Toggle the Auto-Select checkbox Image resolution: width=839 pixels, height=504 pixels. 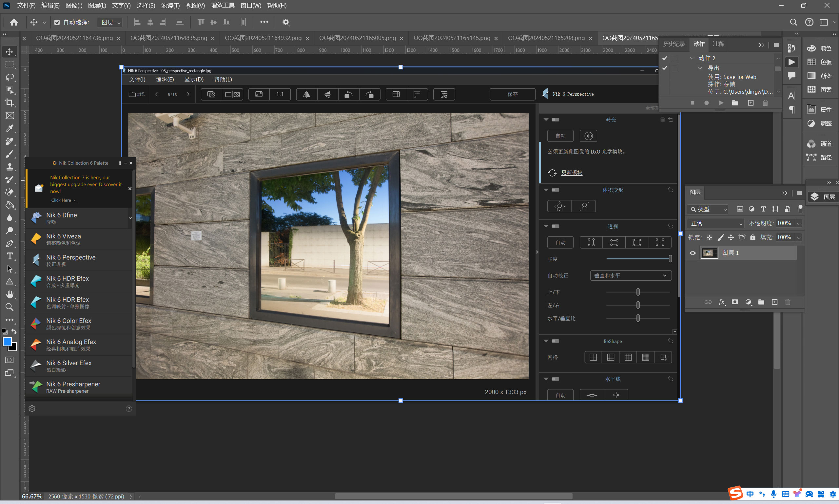57,22
